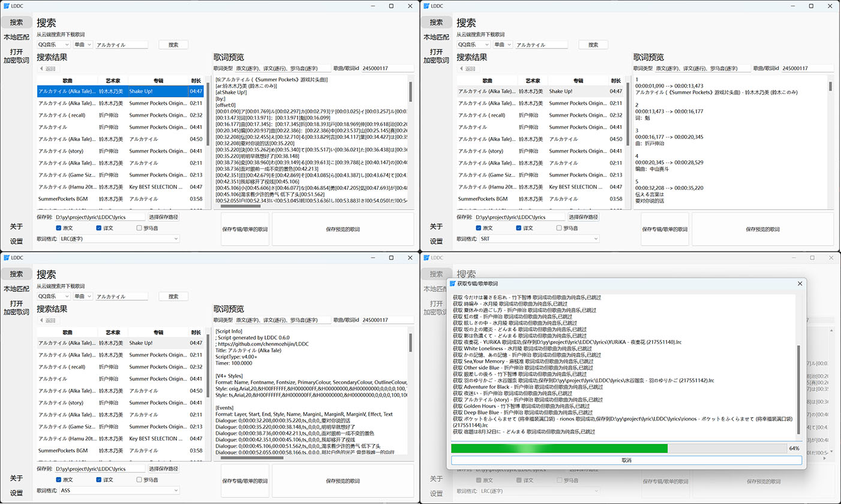Click 保存预览的歌词 button in SRT window
This screenshot has width=841, height=504.
click(762, 229)
